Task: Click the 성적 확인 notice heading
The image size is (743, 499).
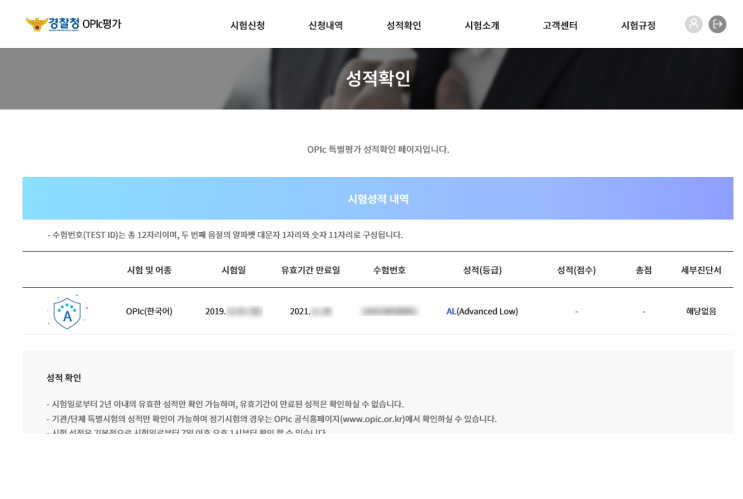Action: tap(63, 378)
